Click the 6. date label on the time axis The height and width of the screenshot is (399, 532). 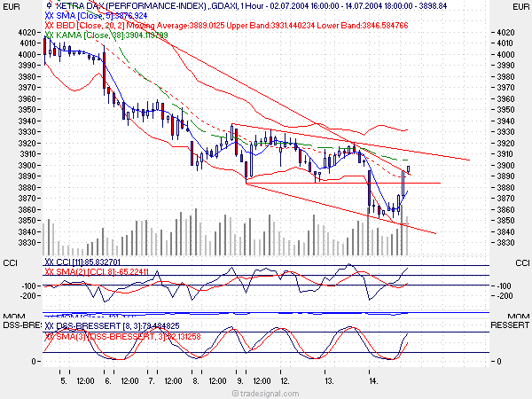coord(108,381)
